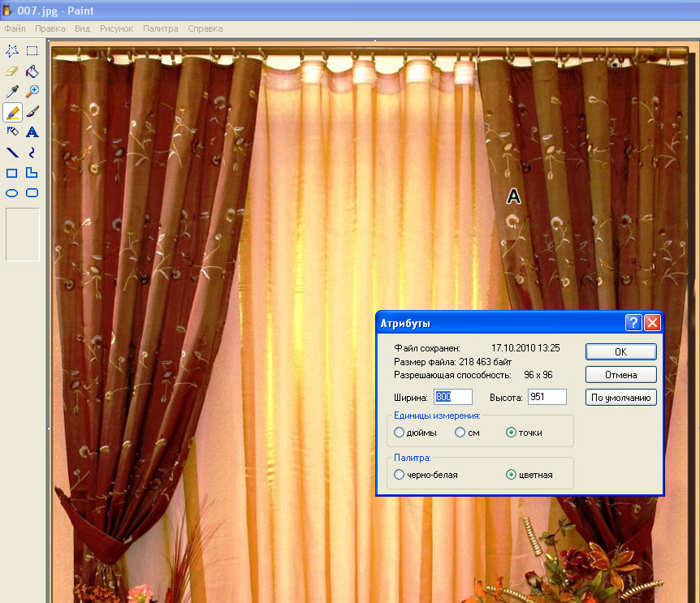
Task: Select the см units radio button
Action: [460, 433]
